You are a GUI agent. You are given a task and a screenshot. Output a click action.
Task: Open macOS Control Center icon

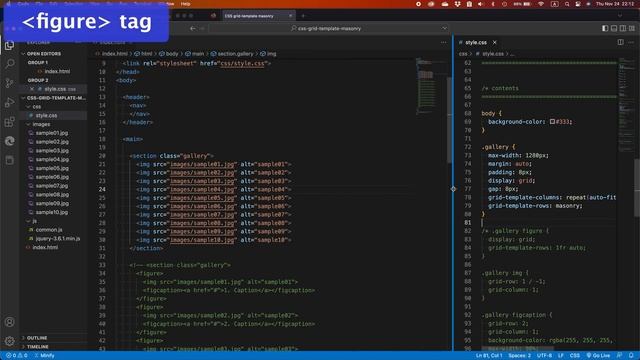pyautogui.click(x=578, y=4)
